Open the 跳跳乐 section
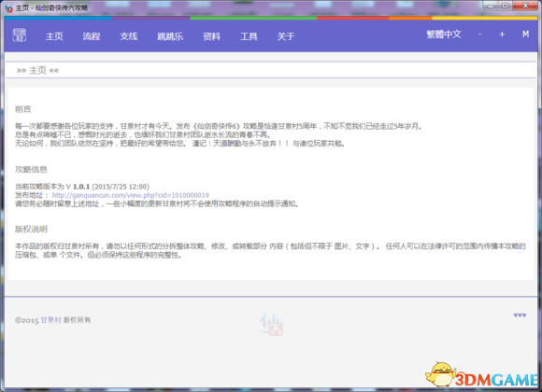Viewport: 542px width, 392px height. click(170, 36)
